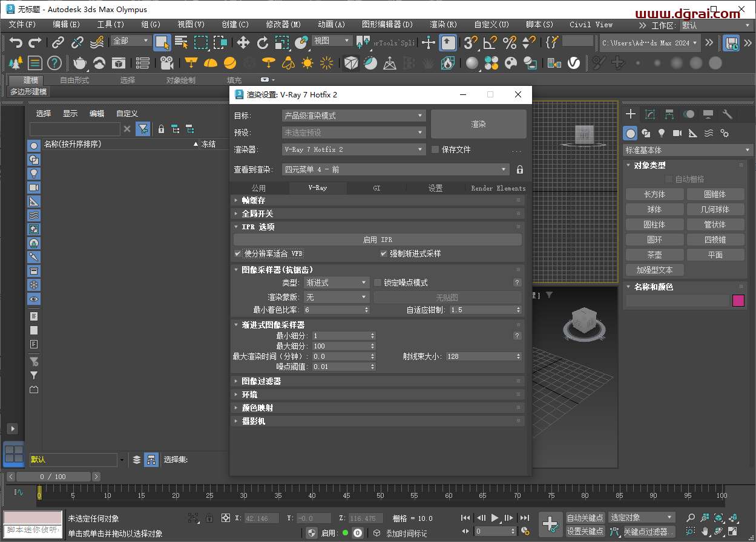Expand the 帧缓存 rollout
The width and height of the screenshot is (756, 542).
(x=378, y=200)
